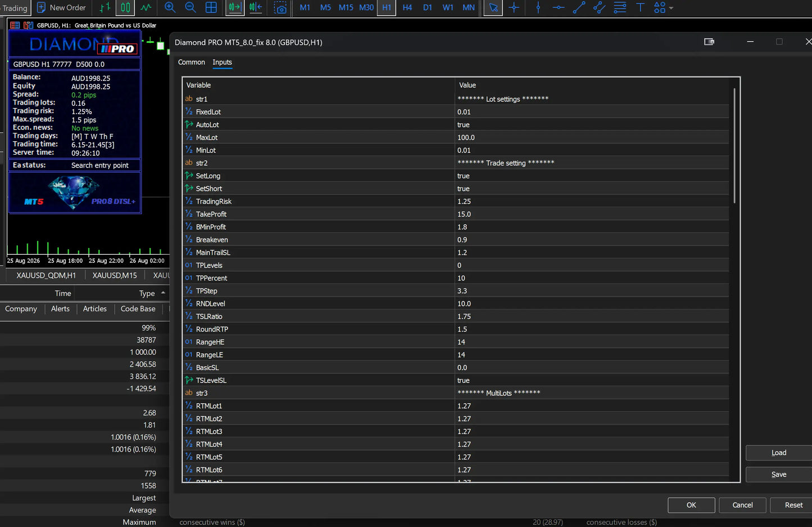Viewport: 812px width, 527px height.
Task: Click the Cancel button
Action: [x=742, y=505]
